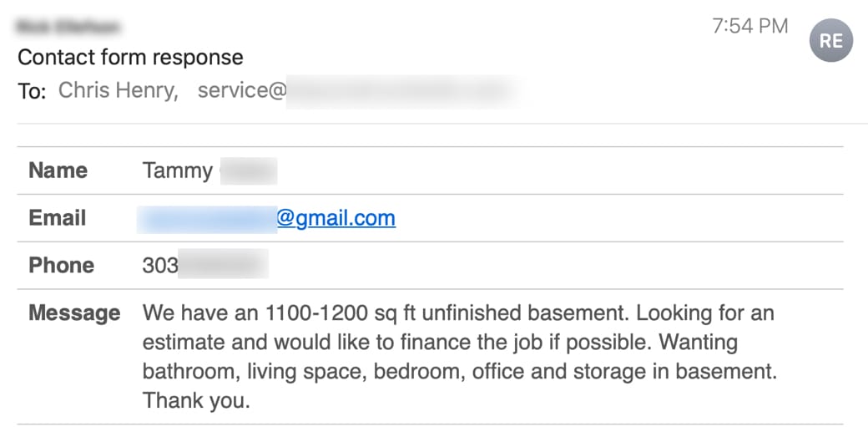Image resolution: width=868 pixels, height=442 pixels.
Task: Click the words office and storage
Action: coord(567,371)
